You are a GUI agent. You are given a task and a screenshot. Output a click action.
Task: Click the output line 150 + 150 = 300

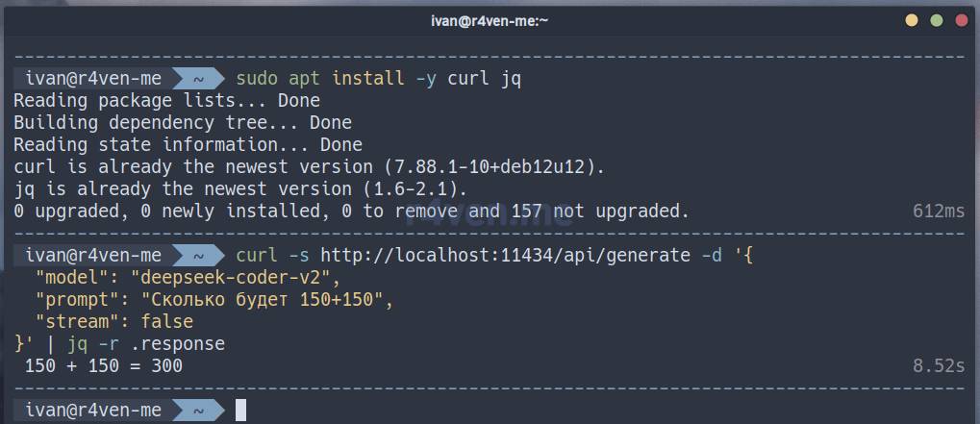(x=104, y=365)
